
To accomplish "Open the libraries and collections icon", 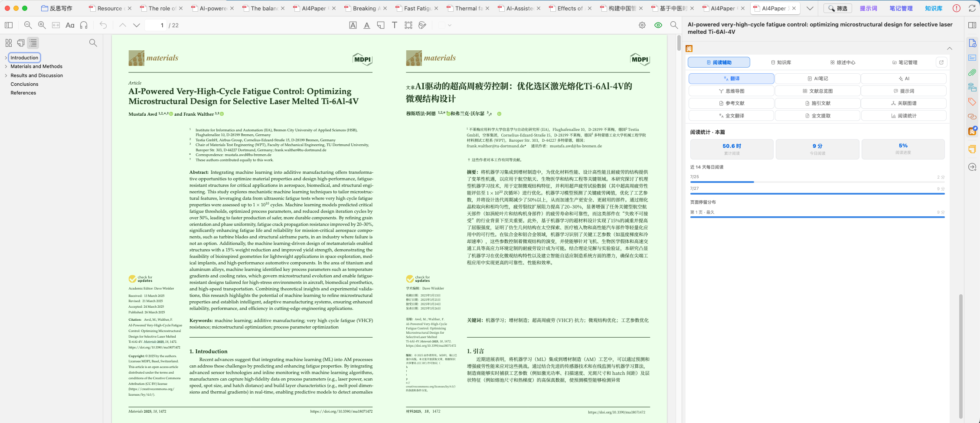I will pos(972,87).
